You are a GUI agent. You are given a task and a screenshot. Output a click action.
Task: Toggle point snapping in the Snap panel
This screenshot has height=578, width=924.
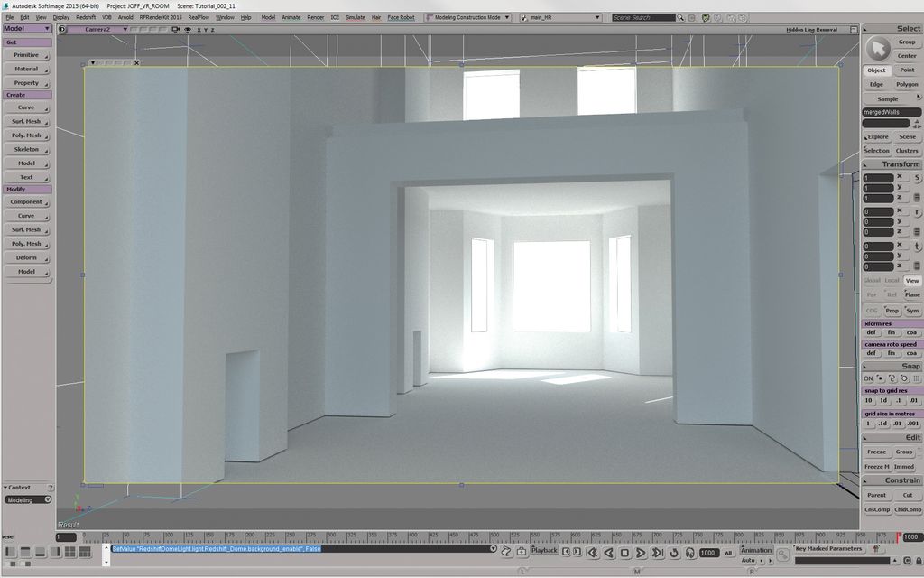coord(881,378)
